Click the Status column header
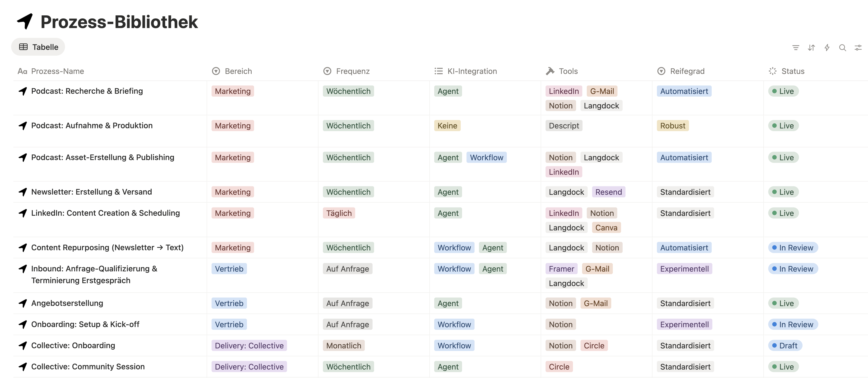 click(x=793, y=71)
